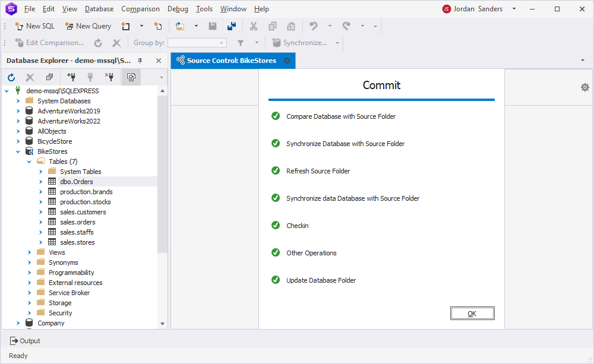Open the Redo history dropdown arrow
The width and height of the screenshot is (594, 364).
pyautogui.click(x=362, y=26)
